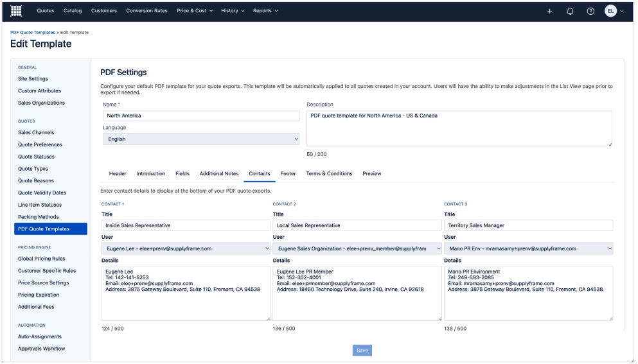The image size is (638, 364).
Task: Open the Language dropdown
Action: (x=200, y=139)
